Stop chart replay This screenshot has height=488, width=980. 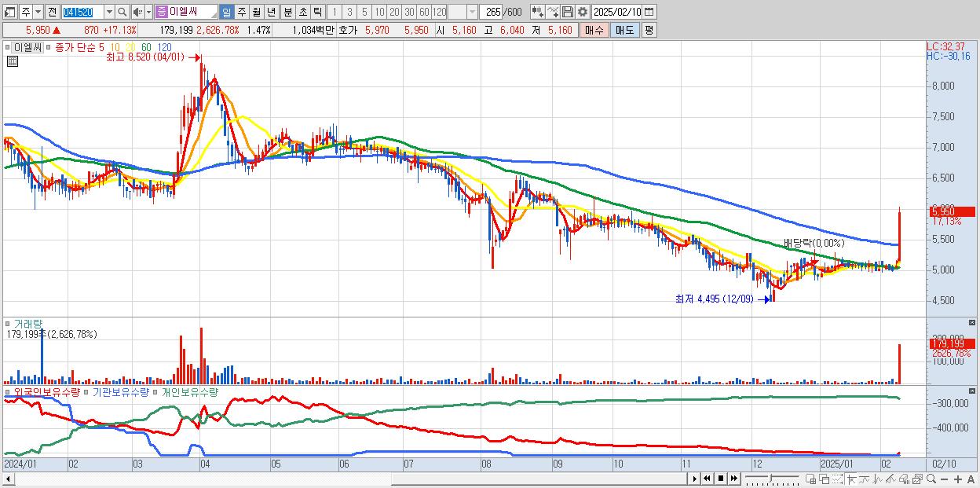pos(721,479)
